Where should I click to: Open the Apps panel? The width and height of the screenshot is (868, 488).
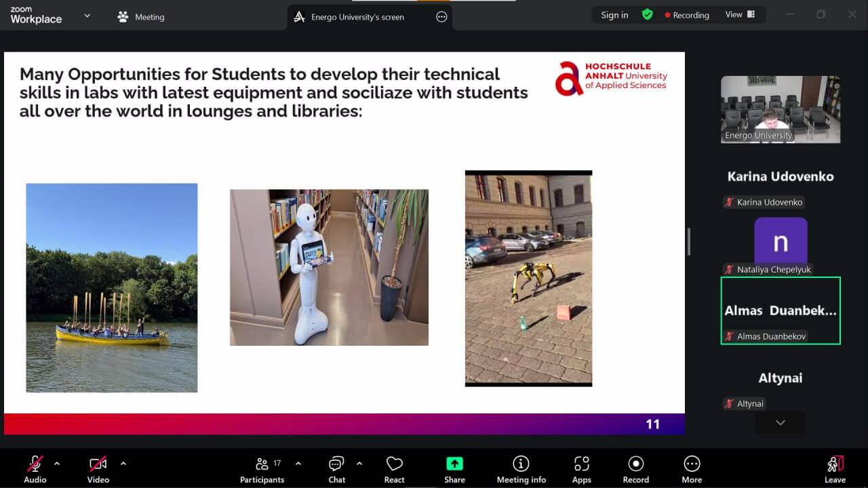tap(581, 469)
